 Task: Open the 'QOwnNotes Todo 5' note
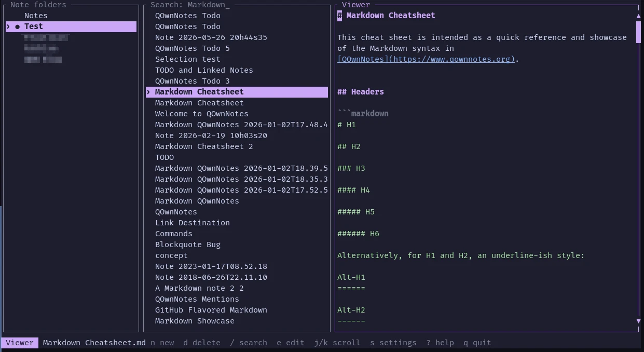point(193,48)
